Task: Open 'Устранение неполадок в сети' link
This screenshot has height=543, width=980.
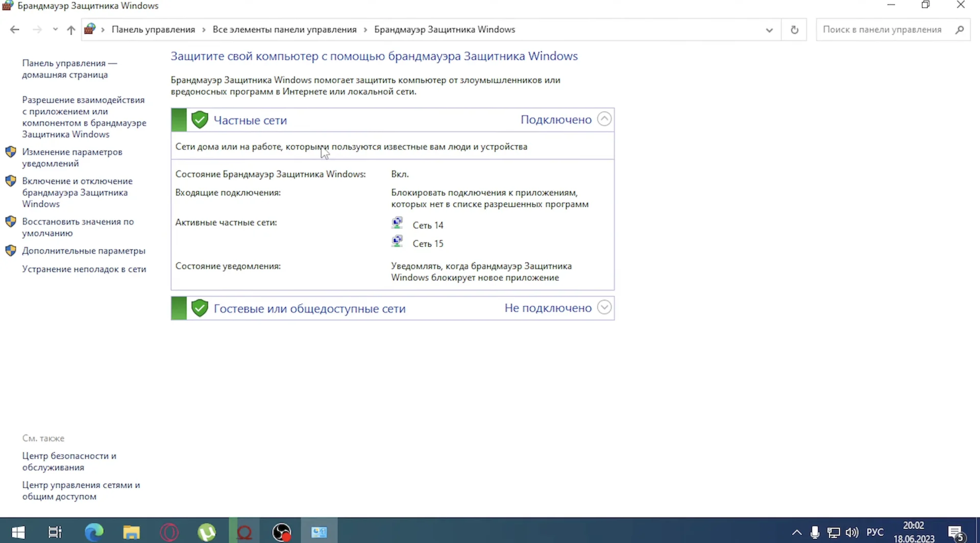Action: pyautogui.click(x=84, y=269)
